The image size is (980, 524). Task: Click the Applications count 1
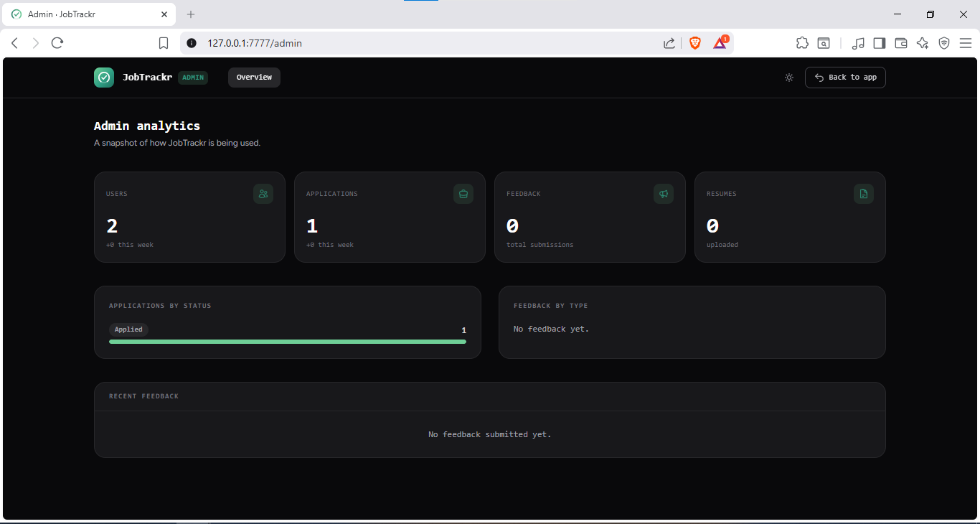312,226
